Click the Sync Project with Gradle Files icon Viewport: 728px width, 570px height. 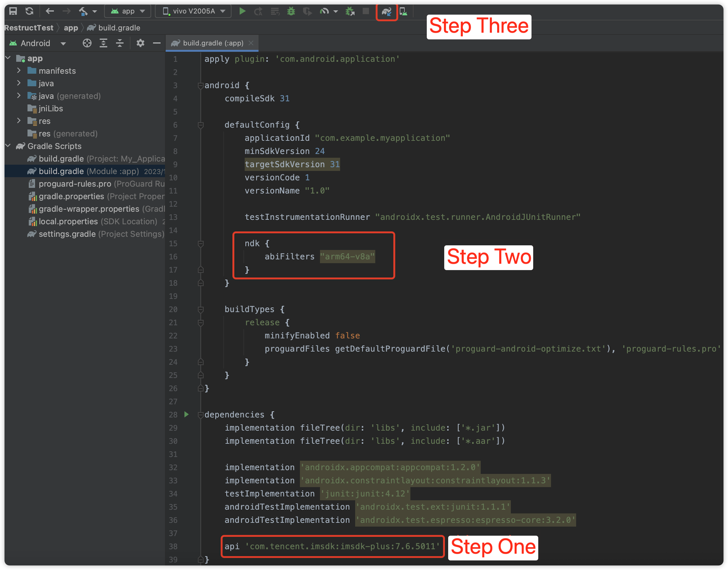pos(386,12)
